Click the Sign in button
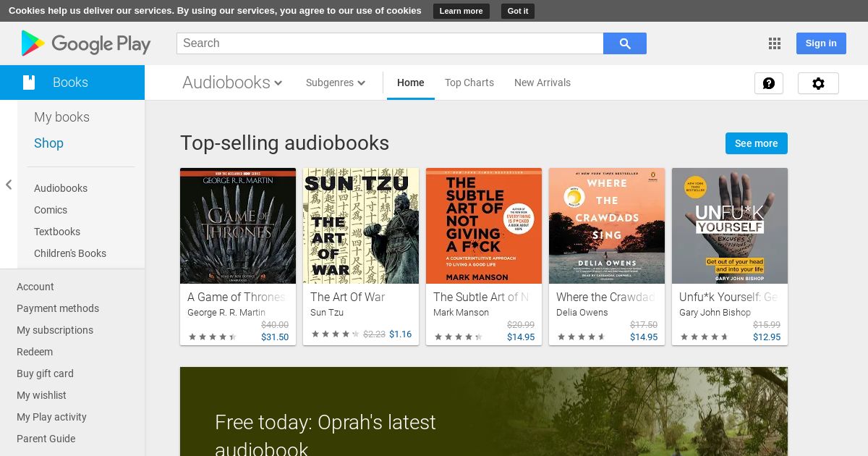Screen dimensions: 868x456 821,43
